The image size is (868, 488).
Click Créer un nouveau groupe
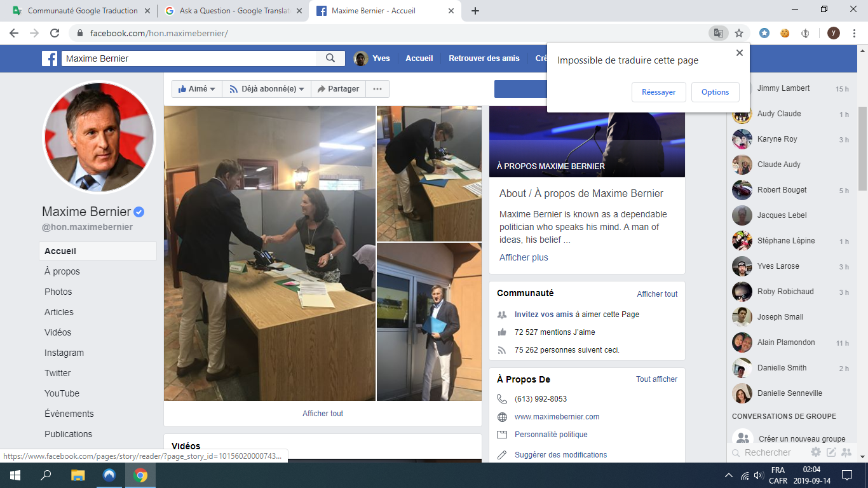point(790,438)
